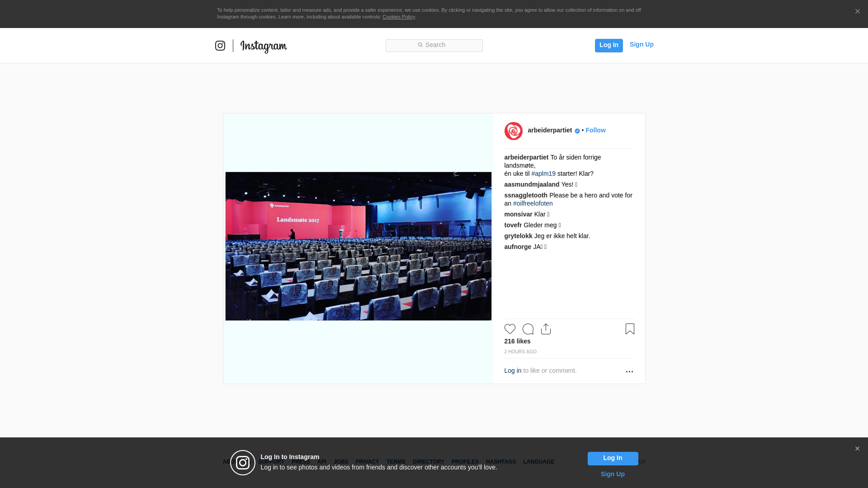868x488 pixels.
Task: Click the Instagram camera glyph logo
Action: [220, 46]
